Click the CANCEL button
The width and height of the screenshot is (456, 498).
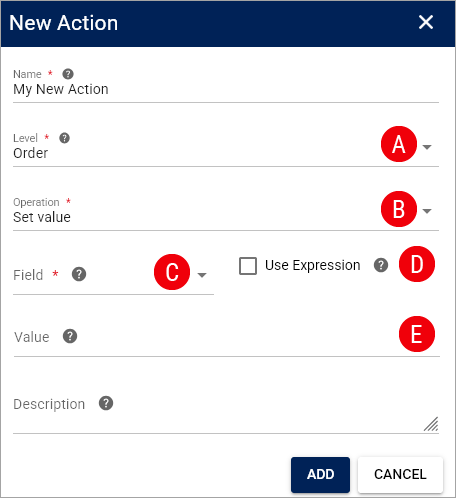400,475
